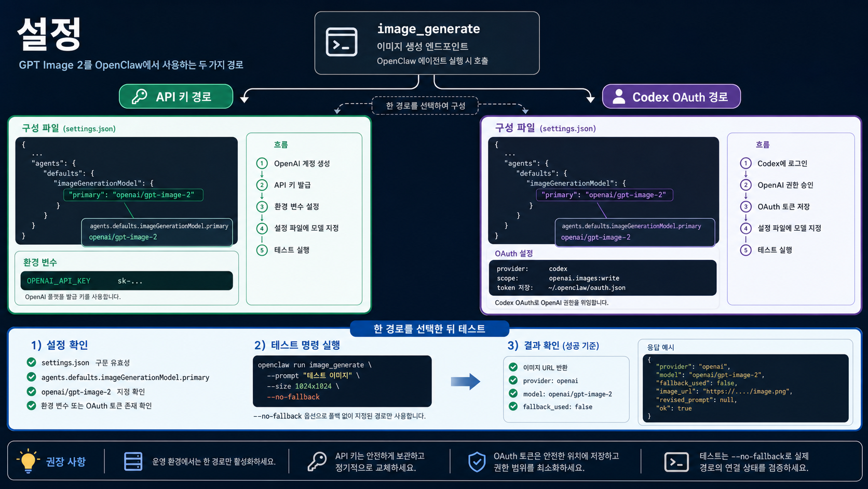Toggle the agents.defaults.imageGenerationModel.primary check

coord(32,377)
